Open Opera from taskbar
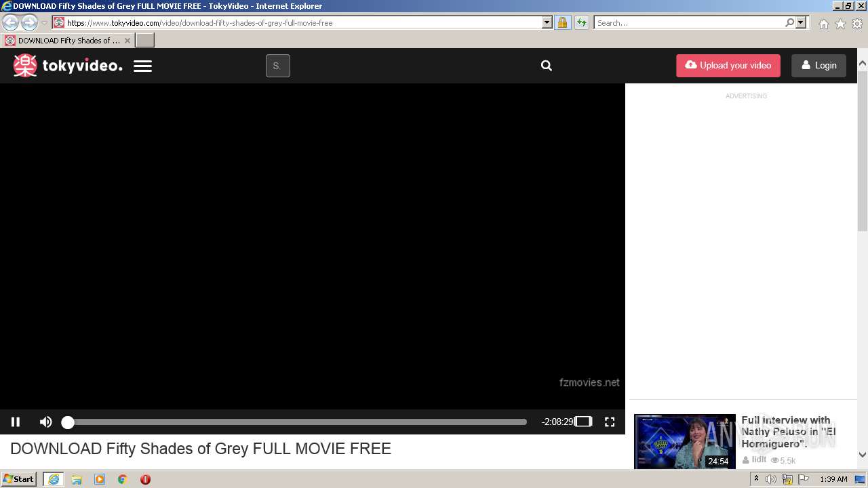This screenshot has height=488, width=868. tap(145, 479)
